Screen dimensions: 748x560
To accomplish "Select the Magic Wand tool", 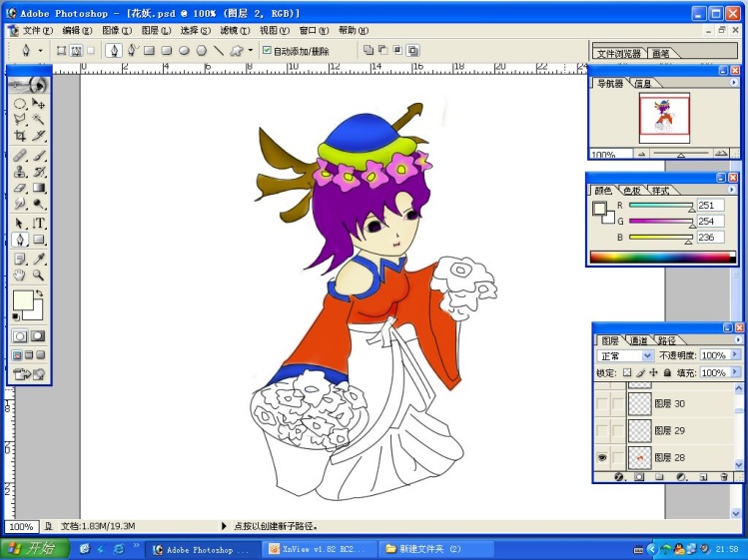I will [38, 119].
